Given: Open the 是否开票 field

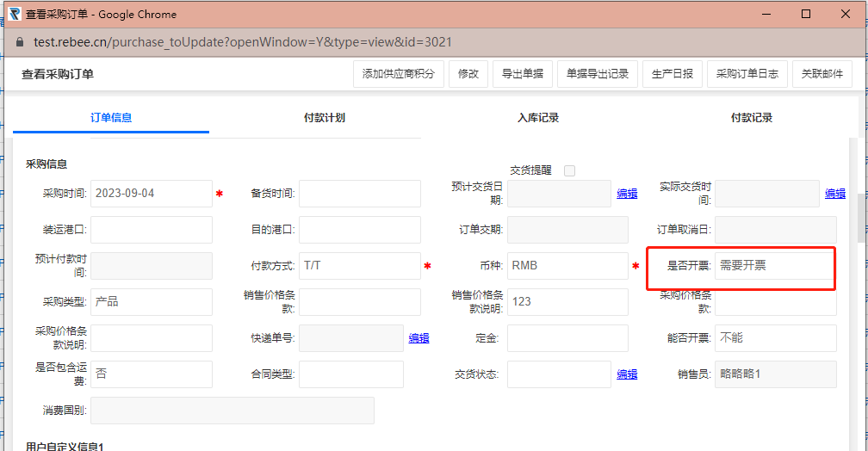Looking at the screenshot, I should (775, 266).
